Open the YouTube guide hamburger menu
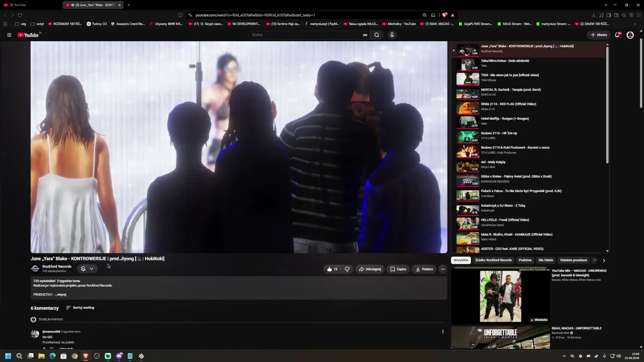This screenshot has height=362, width=644. pyautogui.click(x=9, y=35)
